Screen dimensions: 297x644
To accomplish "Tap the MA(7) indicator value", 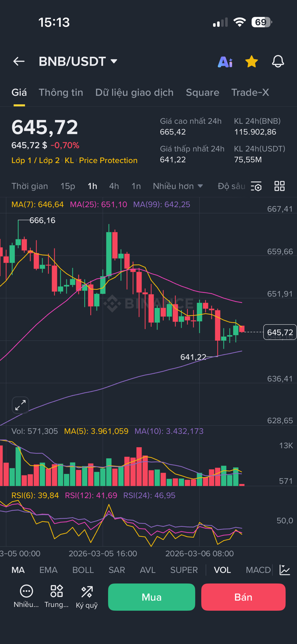I will pyautogui.click(x=38, y=204).
